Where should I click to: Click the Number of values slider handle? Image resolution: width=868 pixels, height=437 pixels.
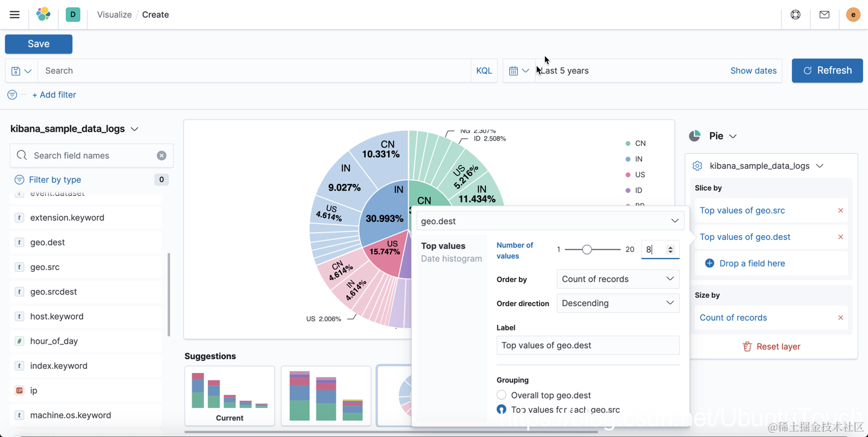(x=587, y=250)
